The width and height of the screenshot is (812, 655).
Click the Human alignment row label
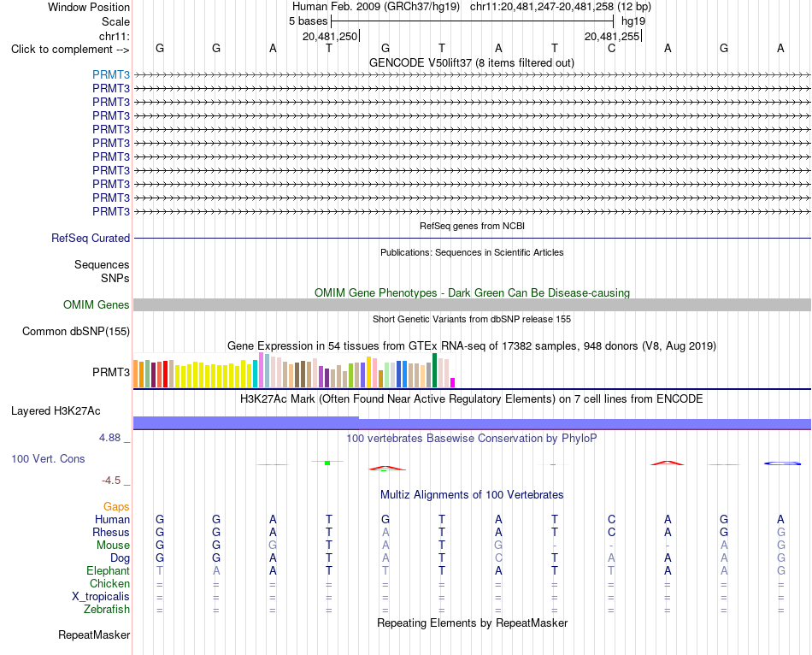[x=112, y=519]
